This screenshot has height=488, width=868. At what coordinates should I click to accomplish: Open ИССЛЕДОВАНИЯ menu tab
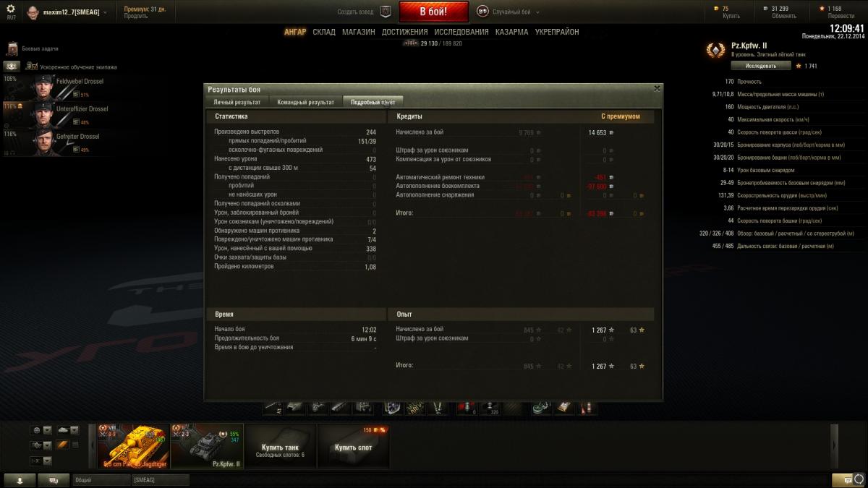(461, 32)
